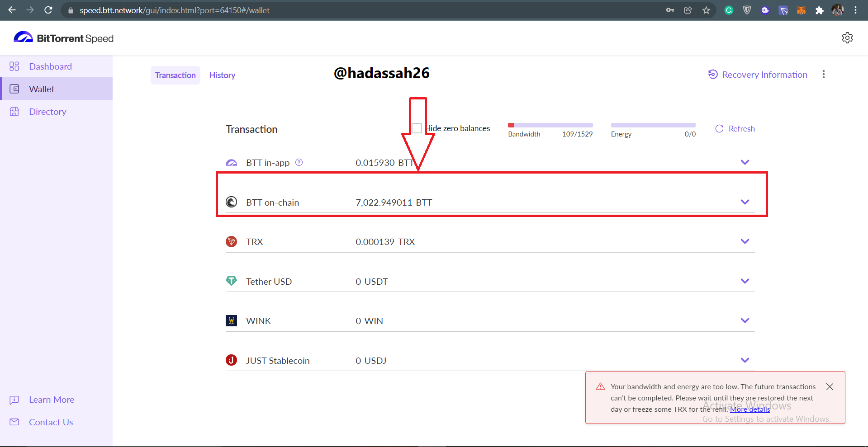
Task: Click the BitTorrent Speed logo
Action: pos(64,38)
